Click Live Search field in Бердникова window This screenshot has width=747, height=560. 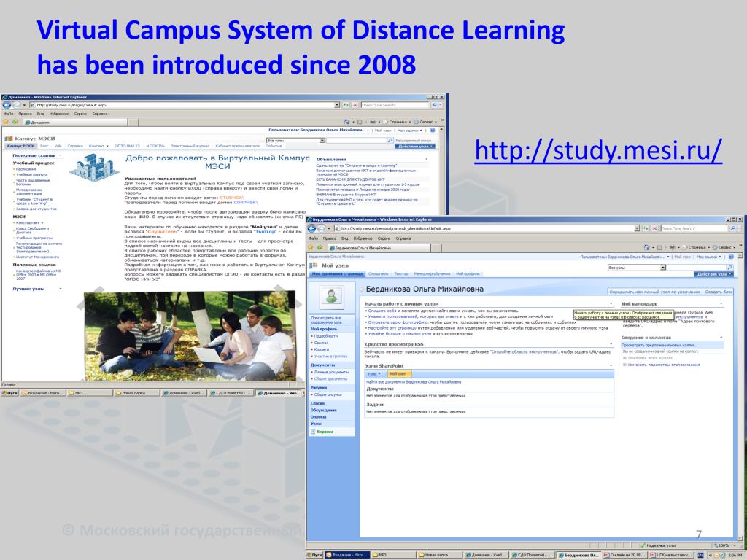pos(694,228)
